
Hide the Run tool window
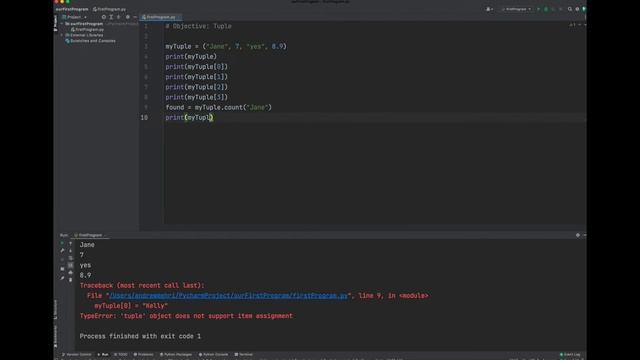[584, 235]
